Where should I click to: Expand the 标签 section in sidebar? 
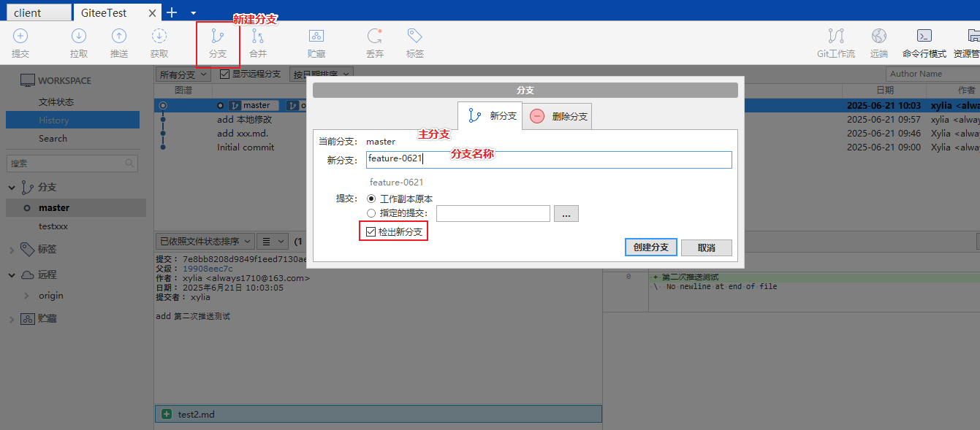[x=12, y=250]
